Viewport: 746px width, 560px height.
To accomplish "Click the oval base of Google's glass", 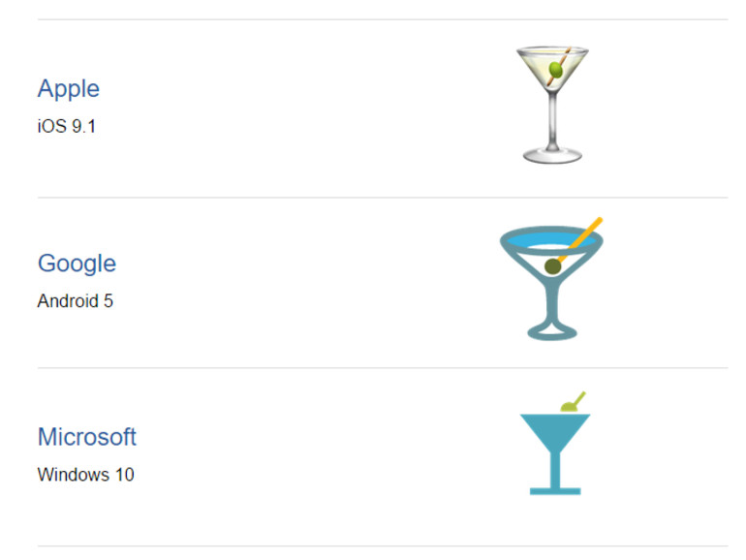I will pos(552,330).
